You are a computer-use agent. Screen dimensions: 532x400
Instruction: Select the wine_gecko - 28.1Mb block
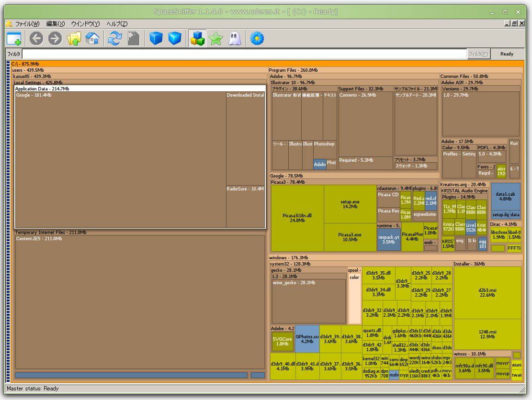tap(309, 301)
